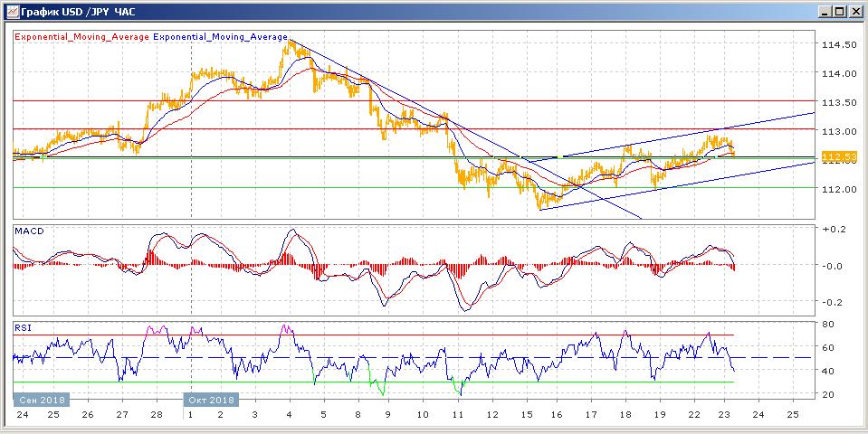Click the Сен 2018 month marker

click(36, 400)
